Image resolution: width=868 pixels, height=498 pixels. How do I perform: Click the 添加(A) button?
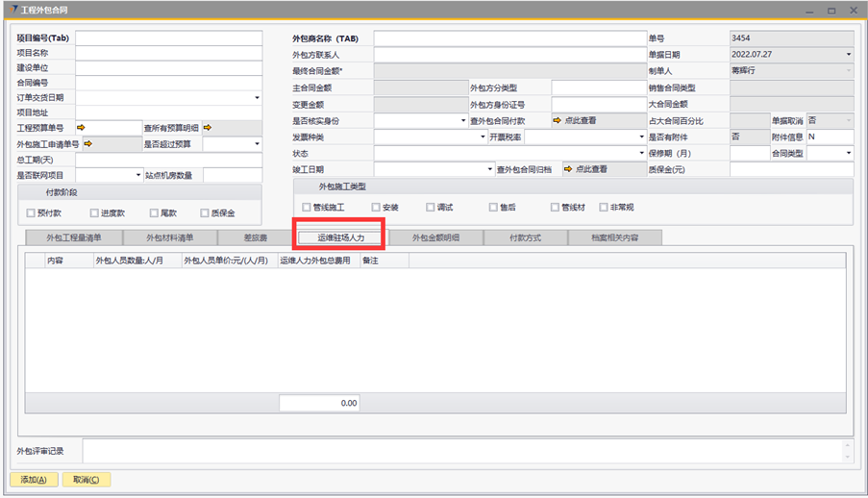tap(33, 479)
